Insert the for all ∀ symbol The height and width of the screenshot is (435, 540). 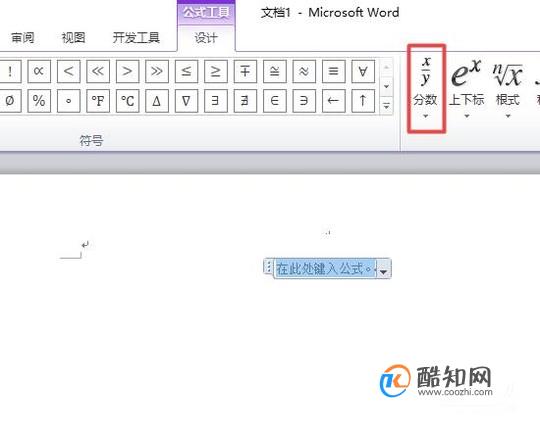[363, 72]
